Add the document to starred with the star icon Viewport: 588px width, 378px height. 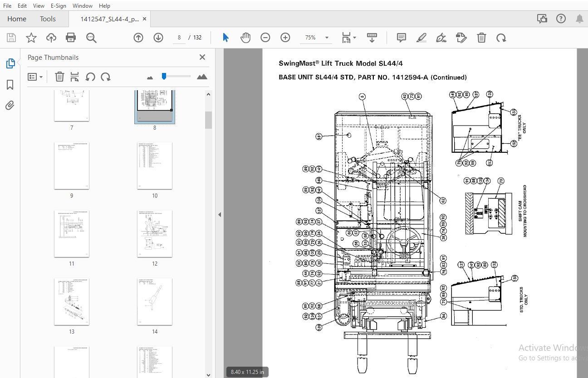[x=31, y=38]
